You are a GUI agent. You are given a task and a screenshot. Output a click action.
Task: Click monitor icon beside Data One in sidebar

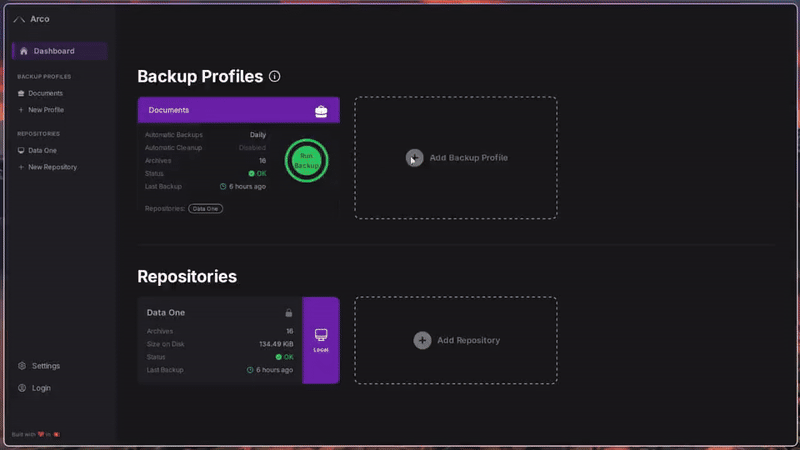[x=21, y=151]
